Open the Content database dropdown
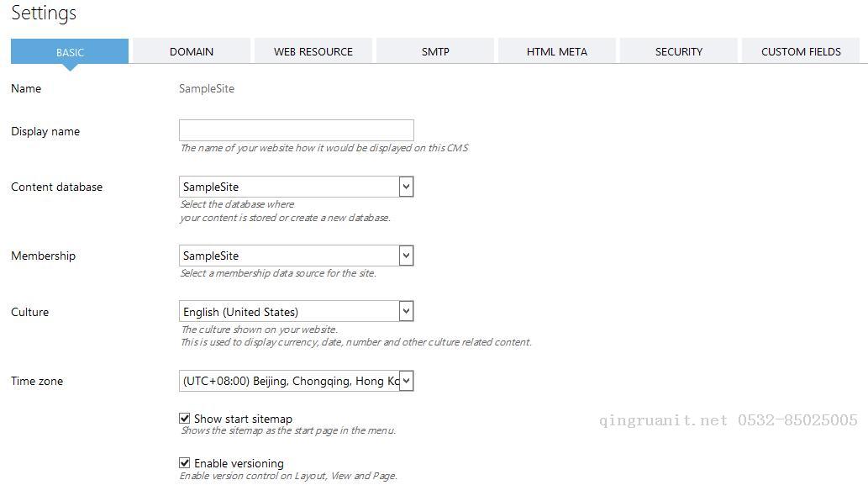Screen dimensions: 868x501 point(296,187)
